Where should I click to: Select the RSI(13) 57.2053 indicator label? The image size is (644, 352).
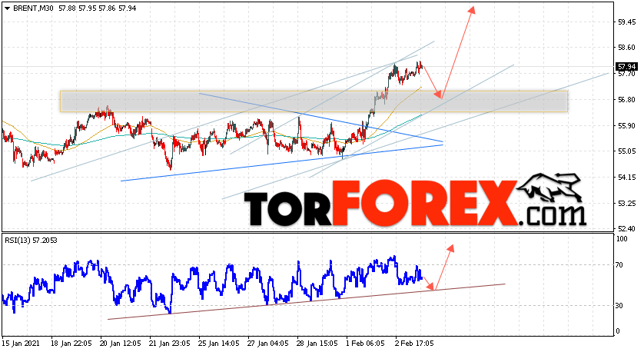point(31,241)
